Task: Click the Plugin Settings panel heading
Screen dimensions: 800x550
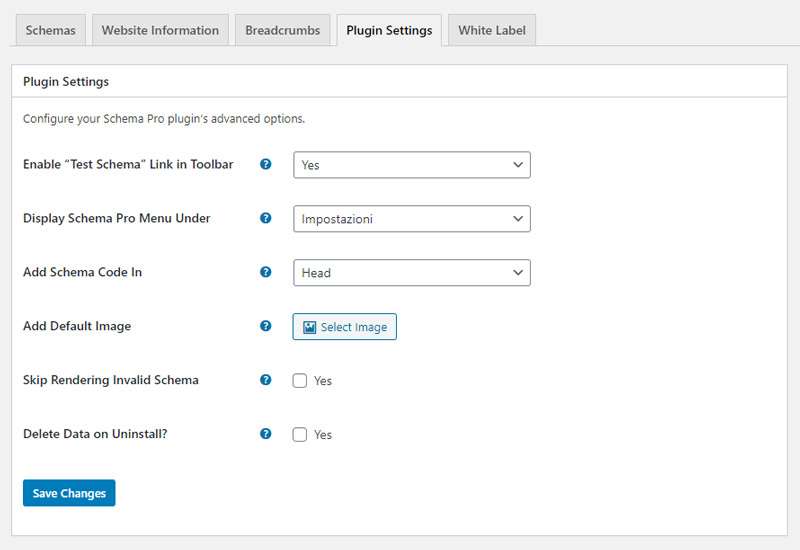Action: 66,82
